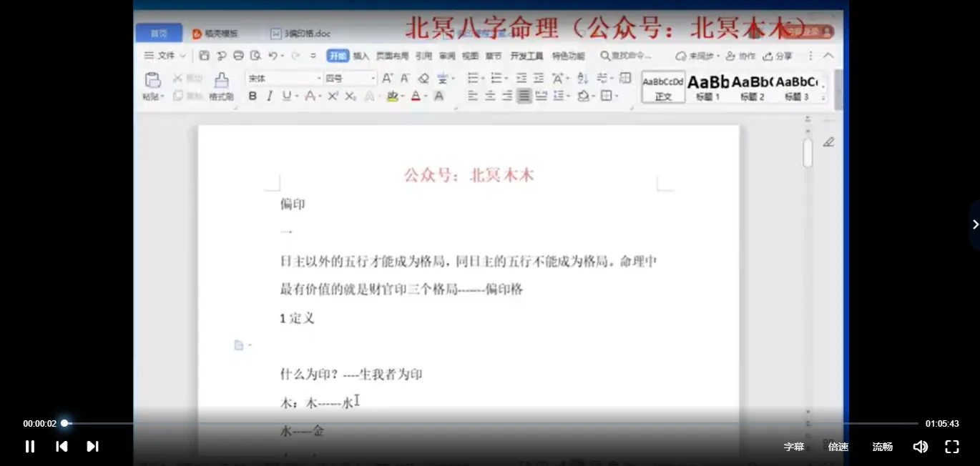Click the Insert Table grid icon
The image size is (980, 466).
(624, 78)
